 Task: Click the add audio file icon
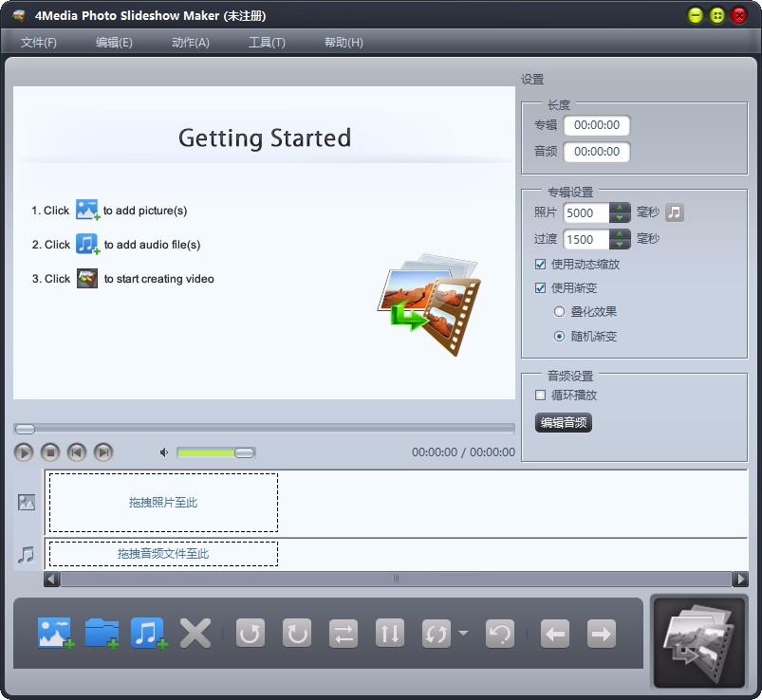pos(148,633)
